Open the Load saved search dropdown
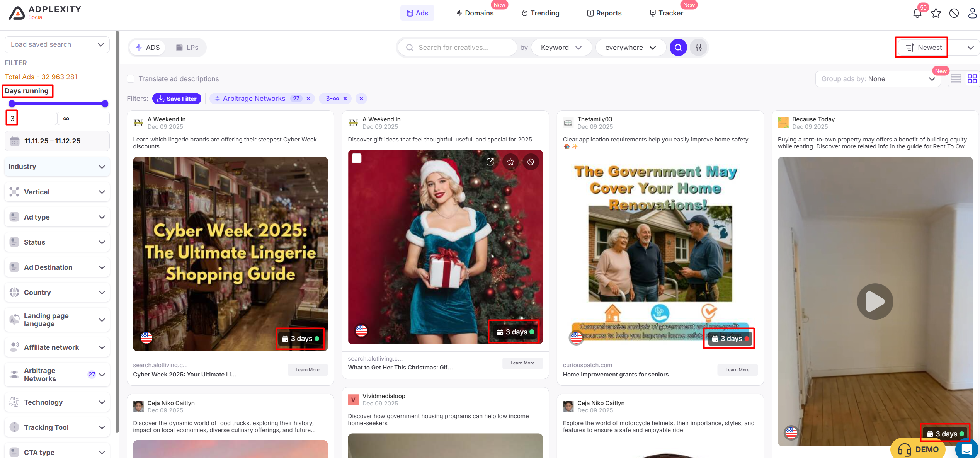 click(x=57, y=44)
